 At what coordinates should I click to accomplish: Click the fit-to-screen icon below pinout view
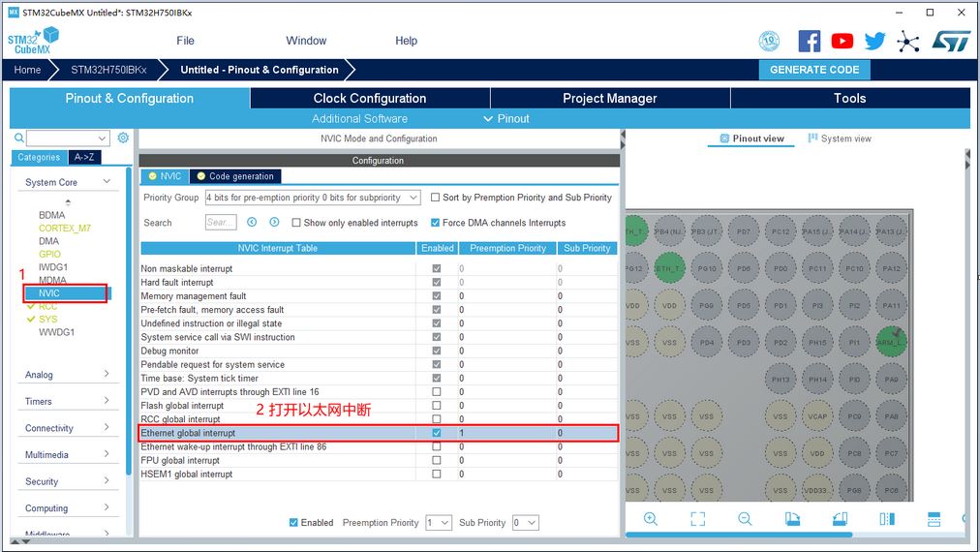click(x=697, y=519)
